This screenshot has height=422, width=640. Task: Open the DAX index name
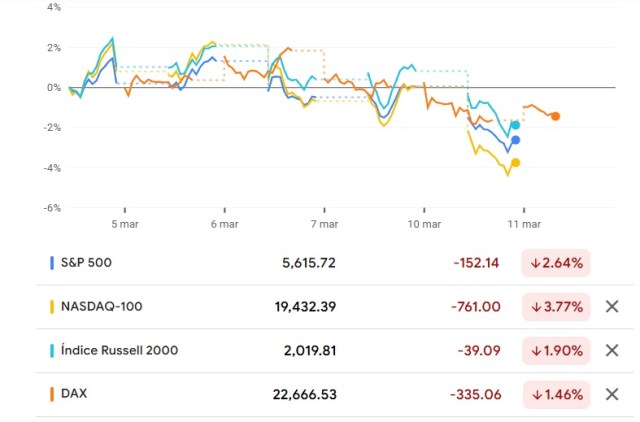[74, 394]
